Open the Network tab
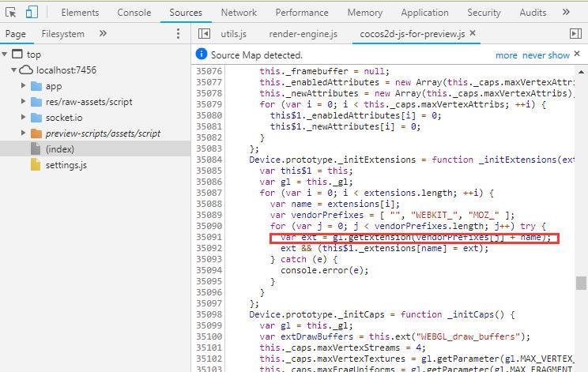588x372 pixels. pyautogui.click(x=239, y=13)
